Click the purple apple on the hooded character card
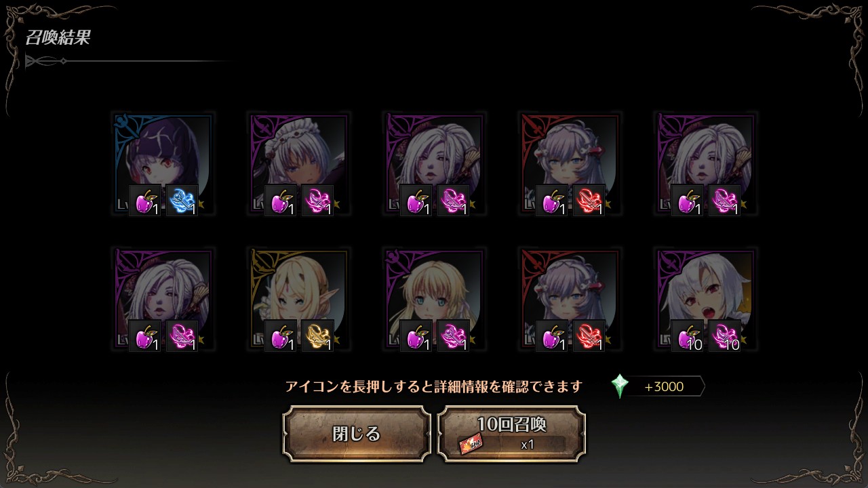This screenshot has height=488, width=868. pyautogui.click(x=145, y=201)
